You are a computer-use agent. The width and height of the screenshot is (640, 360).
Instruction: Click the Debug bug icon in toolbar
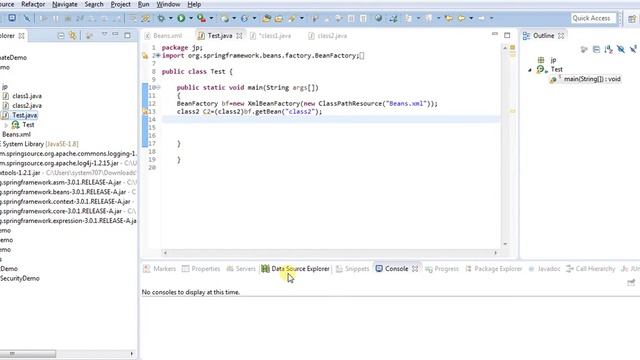[161, 18]
